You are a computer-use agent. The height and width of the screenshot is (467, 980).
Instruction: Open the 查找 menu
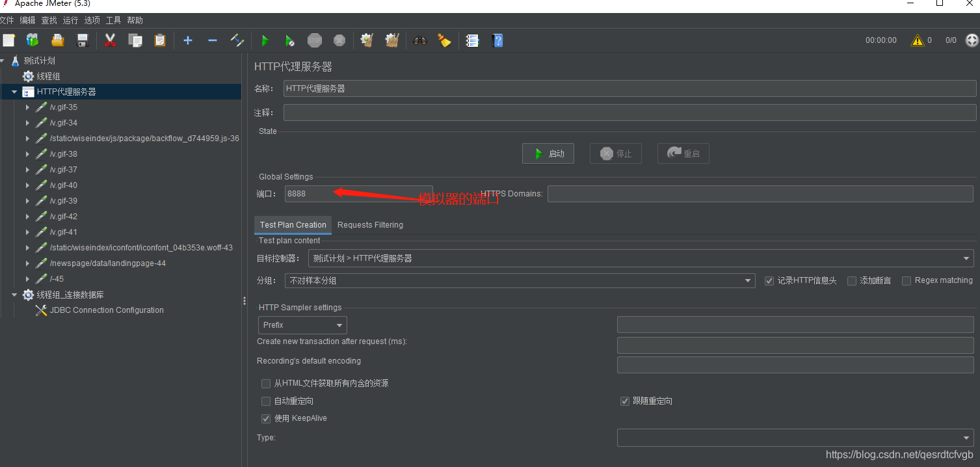[x=49, y=21]
